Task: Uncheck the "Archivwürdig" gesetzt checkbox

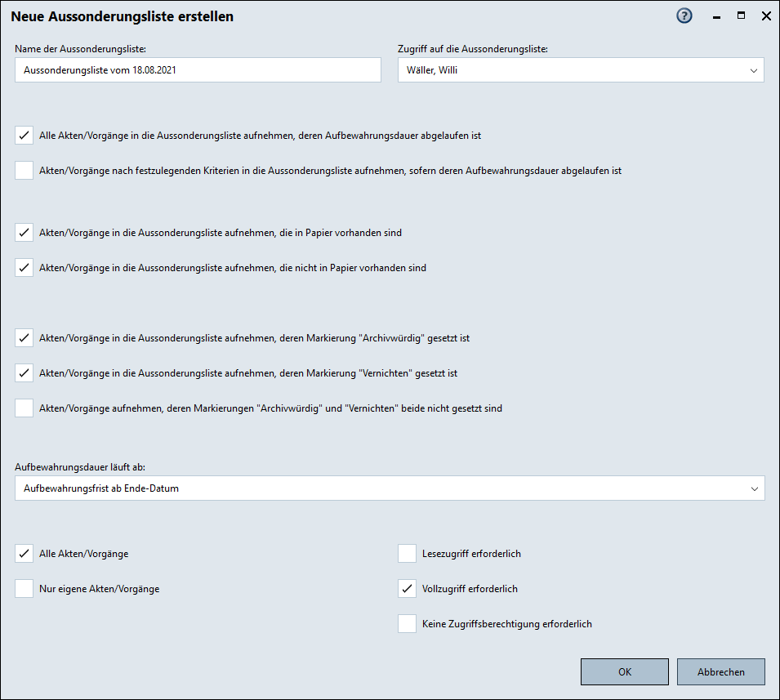Action: pos(25,337)
